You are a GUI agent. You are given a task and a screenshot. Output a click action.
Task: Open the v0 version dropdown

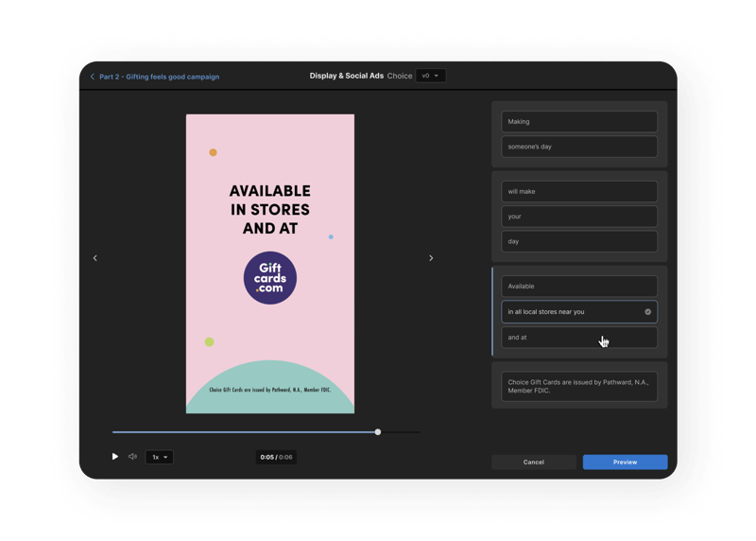click(x=431, y=76)
